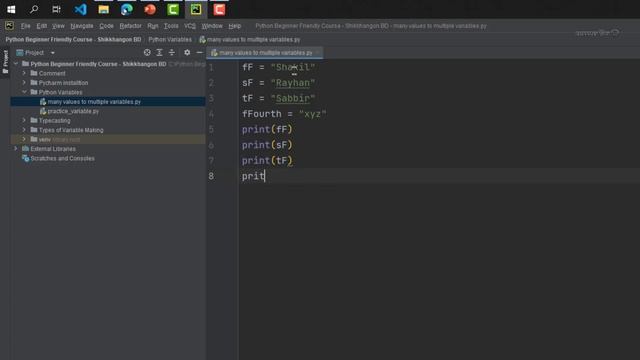Screen dimensions: 640x360
Task: Open the VCS menu
Action: click(x=190, y=26)
